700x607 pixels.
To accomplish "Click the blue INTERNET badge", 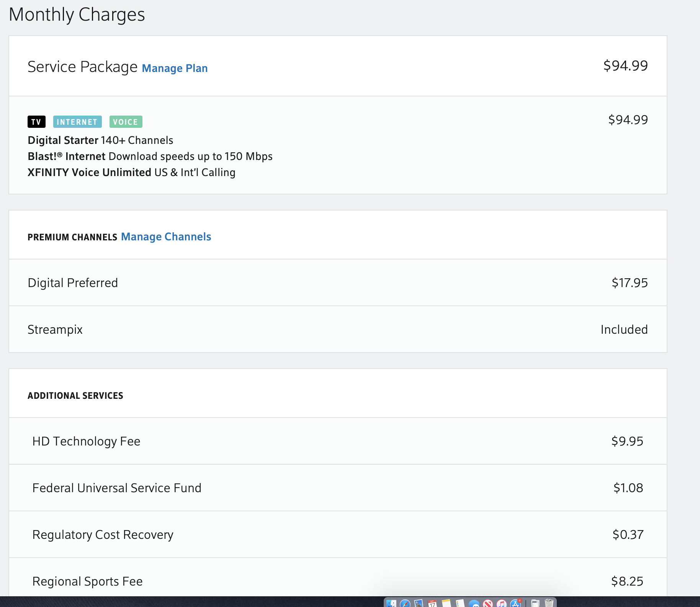I will 77,122.
